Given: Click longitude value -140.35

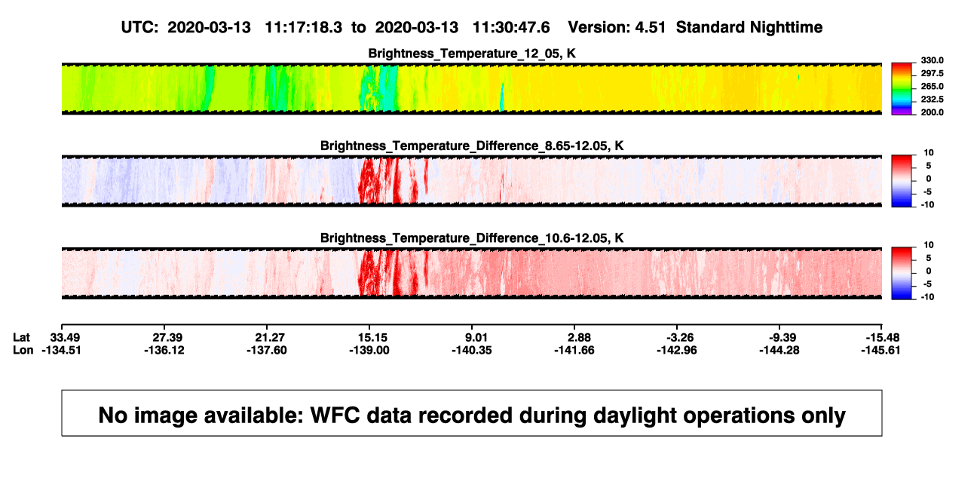Looking at the screenshot, I should (x=471, y=350).
